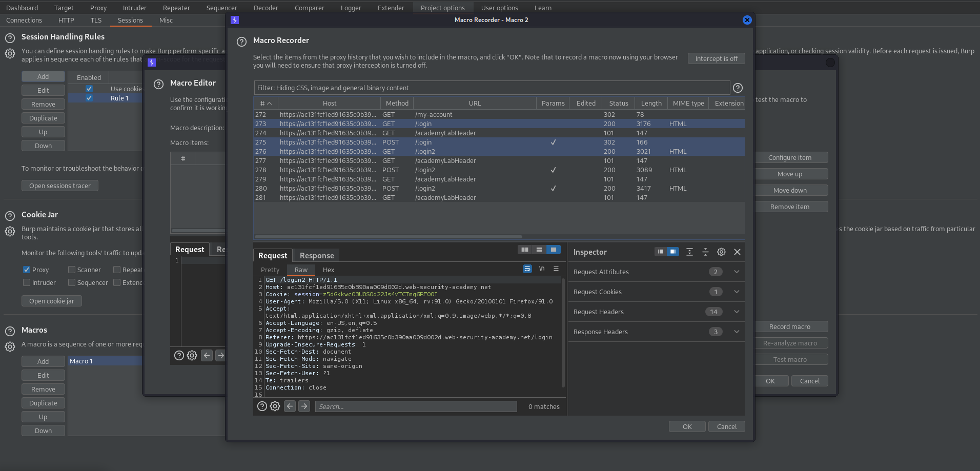This screenshot has width=980, height=471.
Task: Open the Project options tab
Action: (443, 8)
